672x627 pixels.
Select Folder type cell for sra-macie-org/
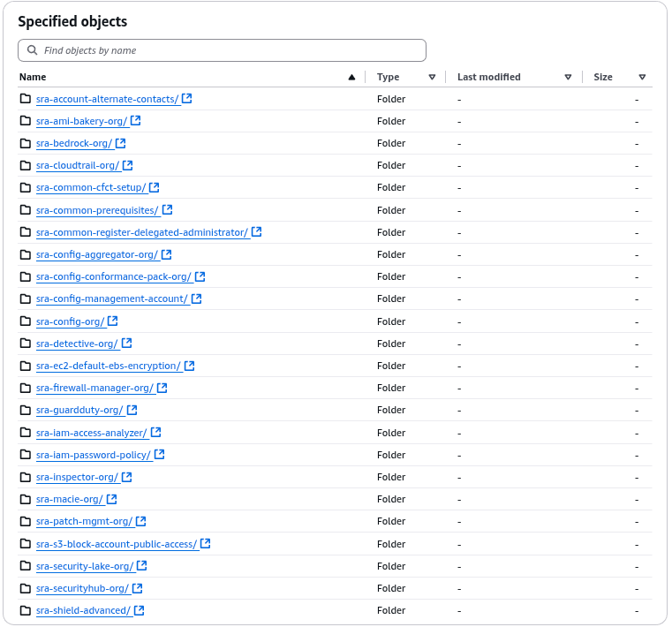coord(391,499)
